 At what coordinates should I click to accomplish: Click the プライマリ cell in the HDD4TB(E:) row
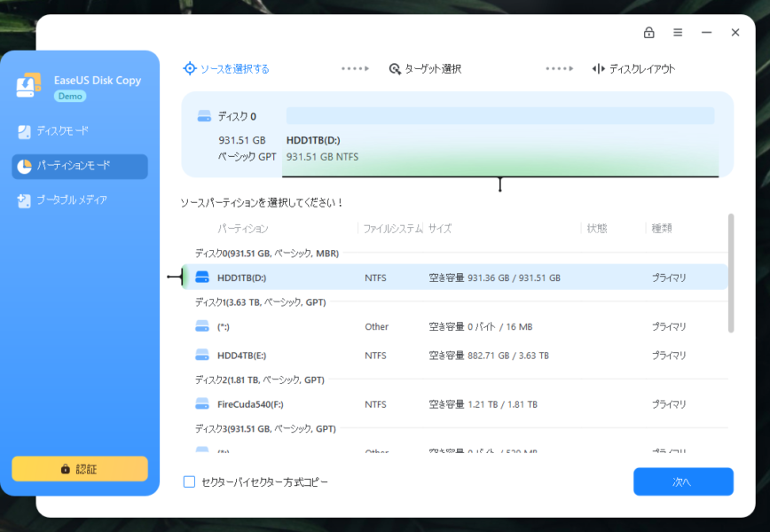668,356
